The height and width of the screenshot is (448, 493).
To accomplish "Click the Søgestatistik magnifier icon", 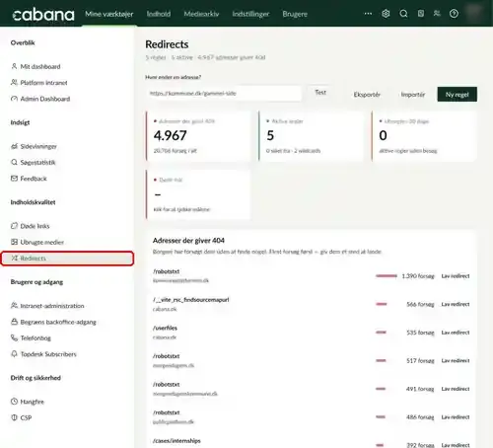I will pos(14,162).
